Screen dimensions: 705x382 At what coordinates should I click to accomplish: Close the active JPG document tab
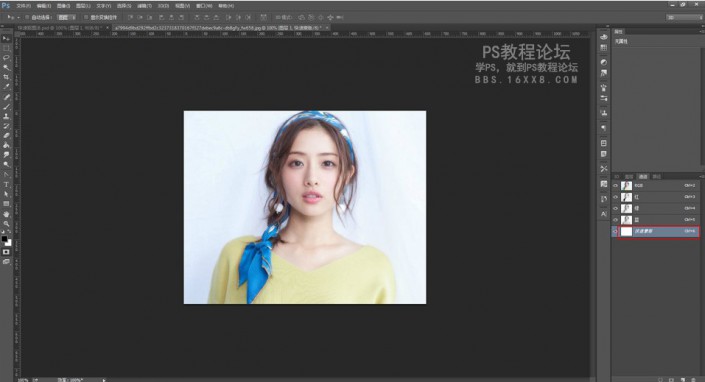(327, 28)
